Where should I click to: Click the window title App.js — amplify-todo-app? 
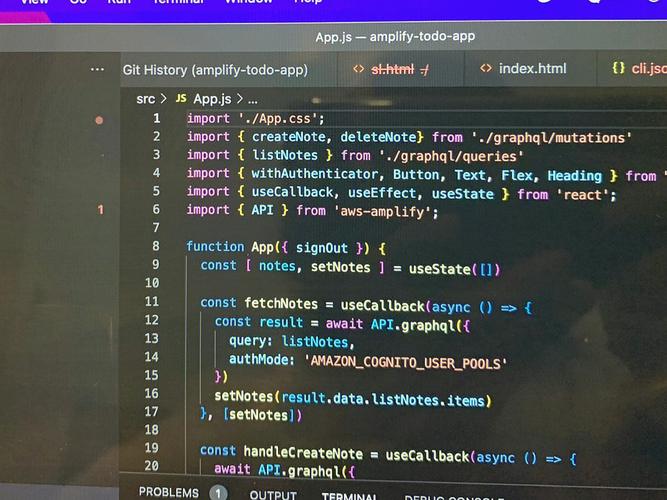pos(395,37)
